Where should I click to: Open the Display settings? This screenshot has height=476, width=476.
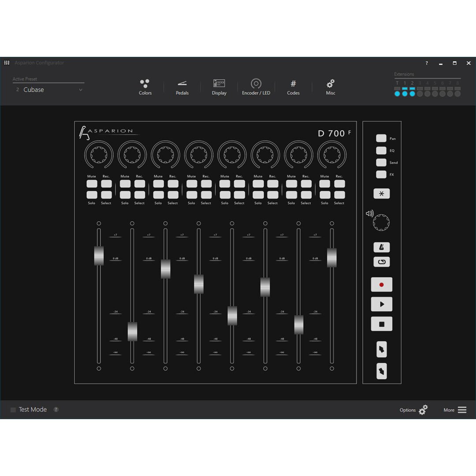tap(219, 86)
